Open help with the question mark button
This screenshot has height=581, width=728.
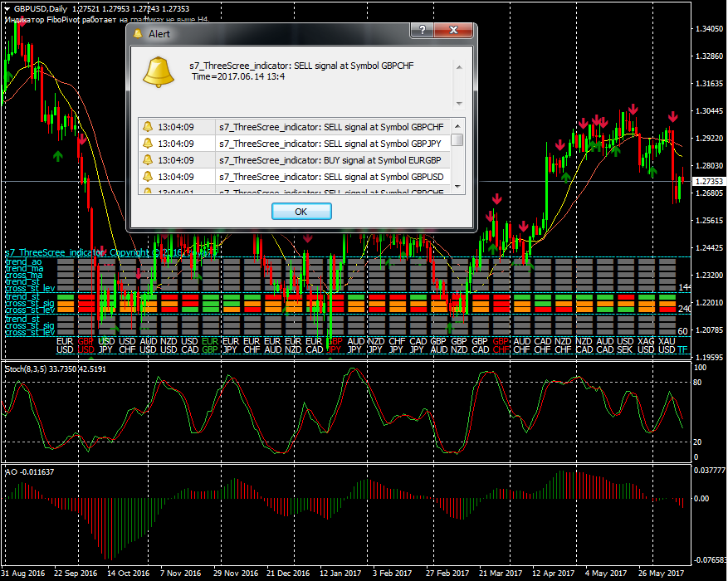tap(422, 30)
